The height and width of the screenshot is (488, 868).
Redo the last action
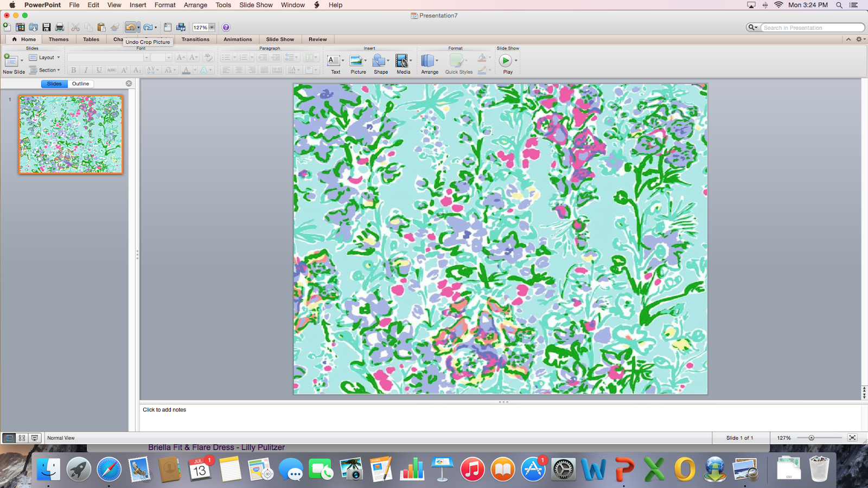(148, 27)
